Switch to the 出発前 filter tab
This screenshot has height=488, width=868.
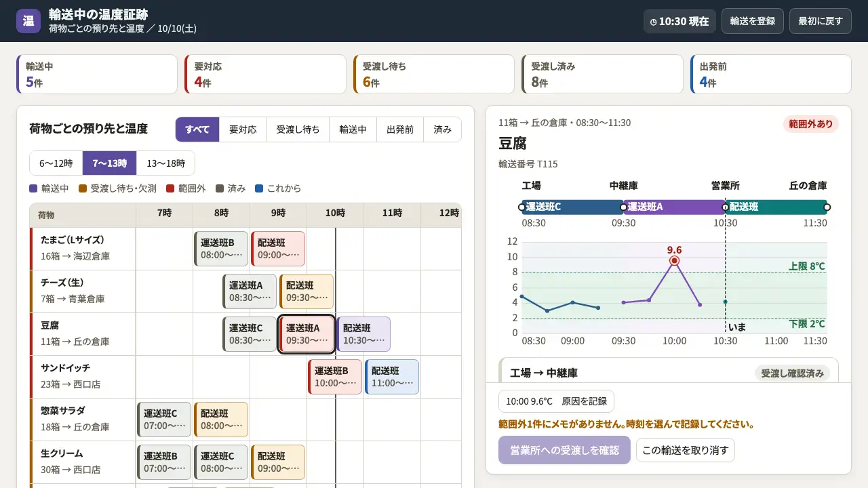tap(400, 129)
